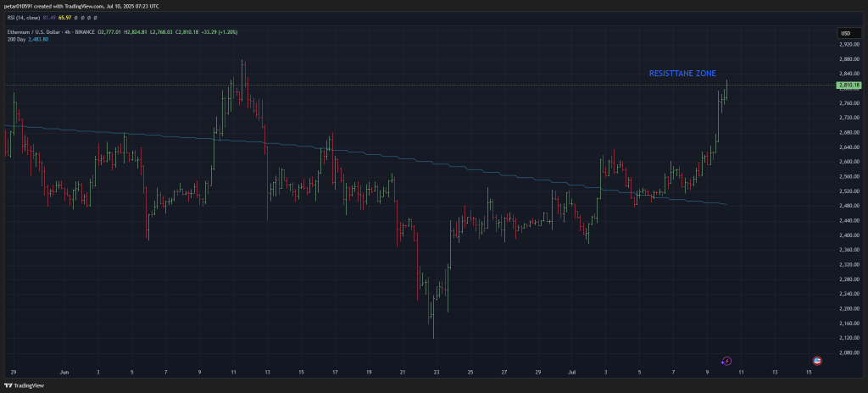Click the 2,640.00 price axis label
868x393 pixels.
pyautogui.click(x=849, y=147)
